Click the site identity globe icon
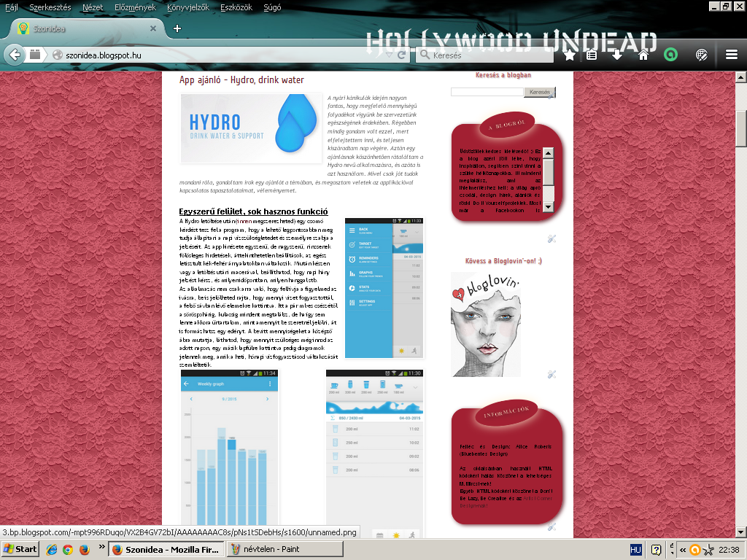This screenshot has width=747, height=560. tap(58, 55)
